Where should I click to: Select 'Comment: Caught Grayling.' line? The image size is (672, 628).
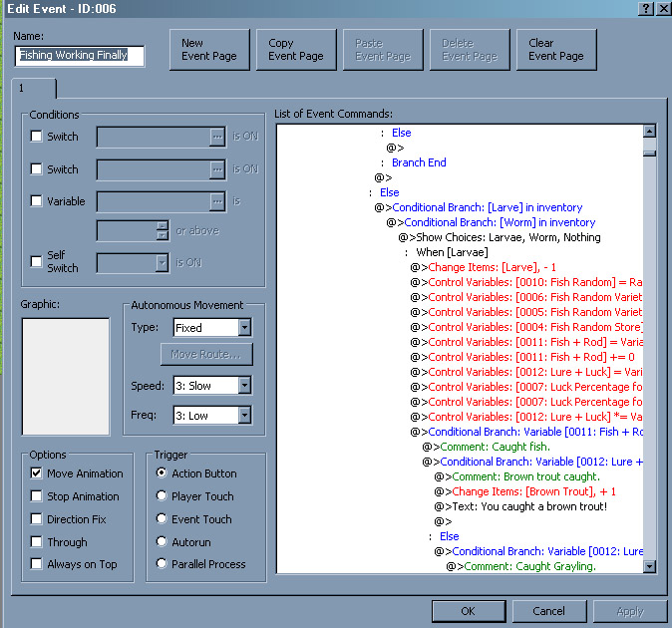pos(521,566)
